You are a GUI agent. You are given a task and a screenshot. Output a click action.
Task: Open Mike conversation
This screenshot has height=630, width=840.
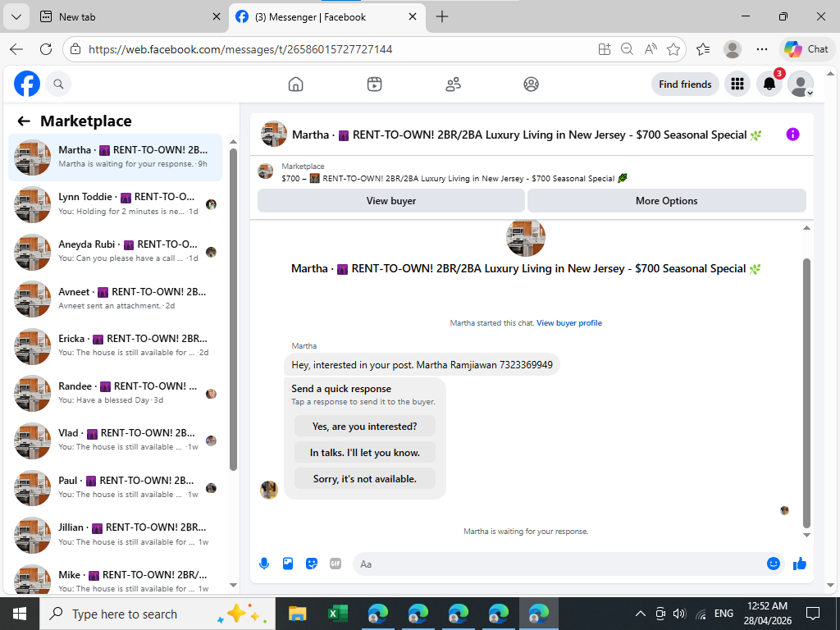click(115, 578)
